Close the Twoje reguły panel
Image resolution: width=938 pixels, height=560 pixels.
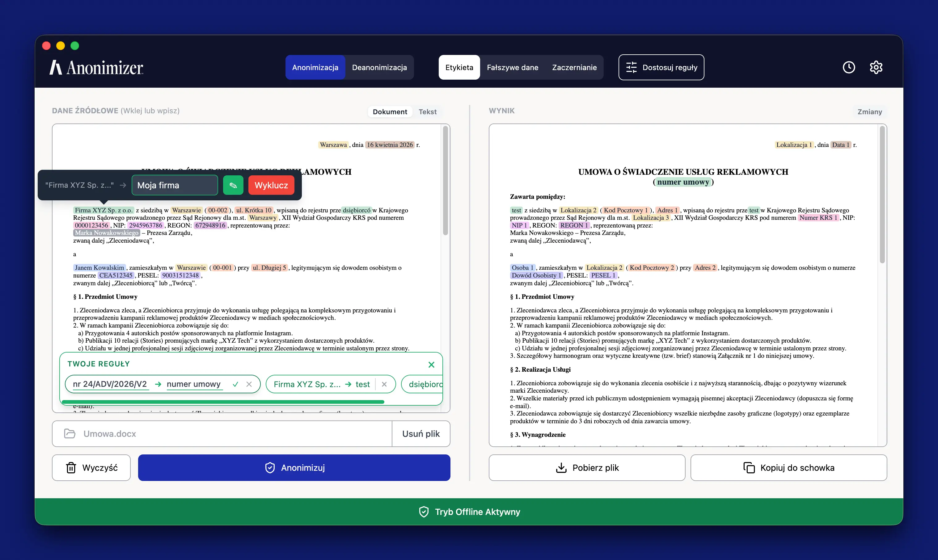point(431,365)
